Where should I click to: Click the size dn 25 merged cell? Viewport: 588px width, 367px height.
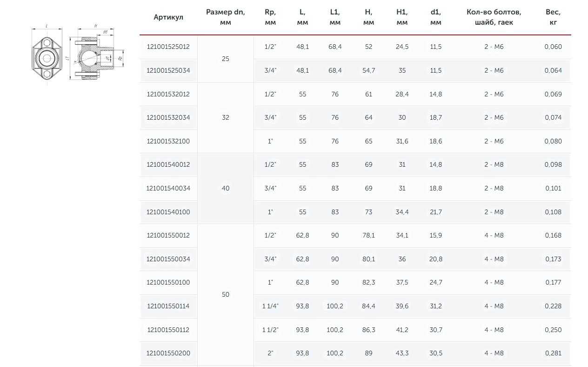click(226, 59)
